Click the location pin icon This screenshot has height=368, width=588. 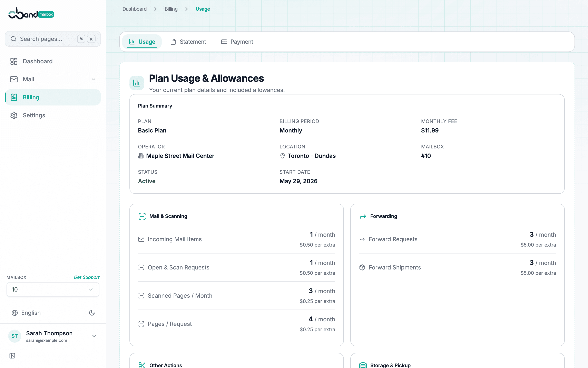pos(283,156)
